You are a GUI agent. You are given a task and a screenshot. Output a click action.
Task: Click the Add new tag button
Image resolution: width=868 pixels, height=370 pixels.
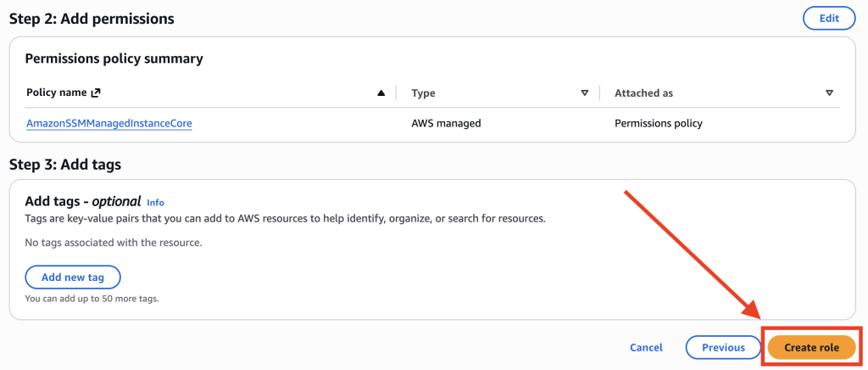tap(73, 277)
